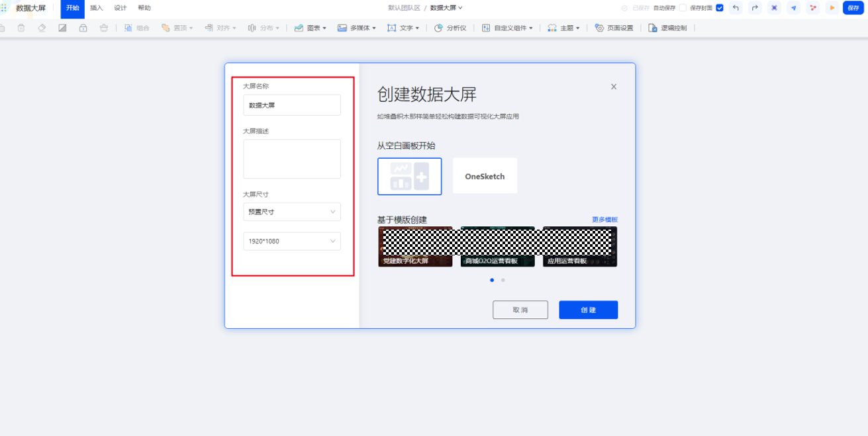
Task: Open the 对齐 align dropdown
Action: pos(220,28)
